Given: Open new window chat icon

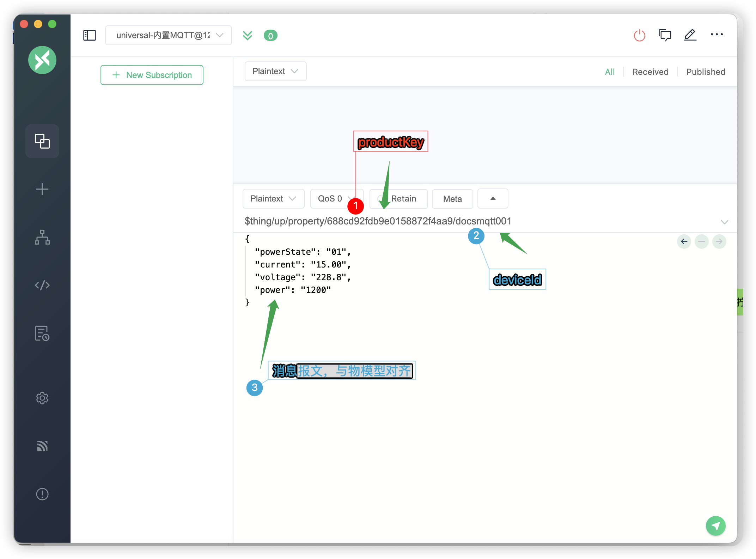Looking at the screenshot, I should pyautogui.click(x=665, y=35).
